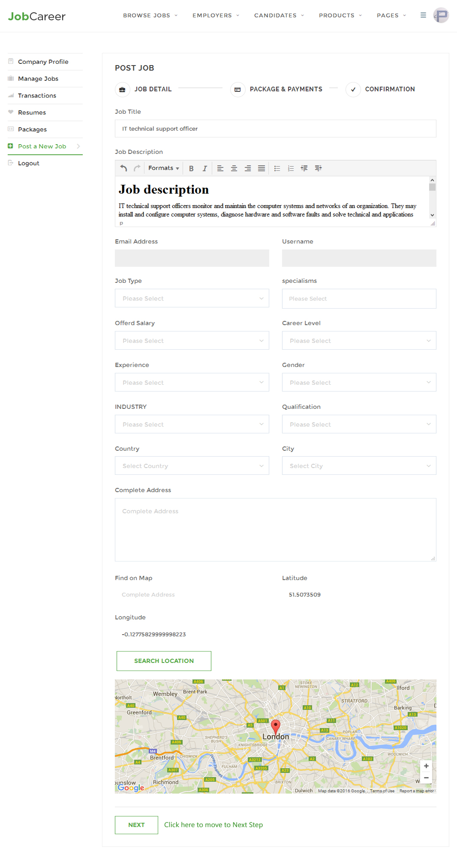Open the Formats dropdown in the editor
This screenshot has width=457, height=868.
(x=164, y=168)
